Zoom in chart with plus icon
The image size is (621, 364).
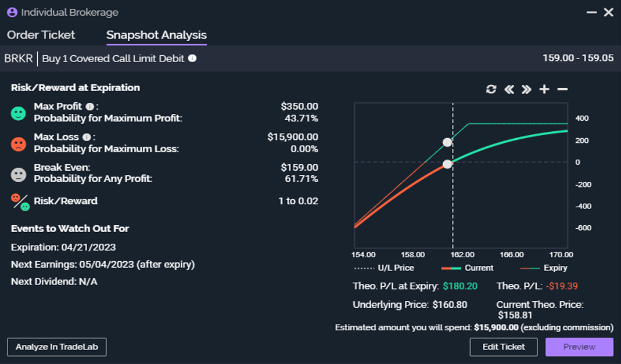click(544, 89)
